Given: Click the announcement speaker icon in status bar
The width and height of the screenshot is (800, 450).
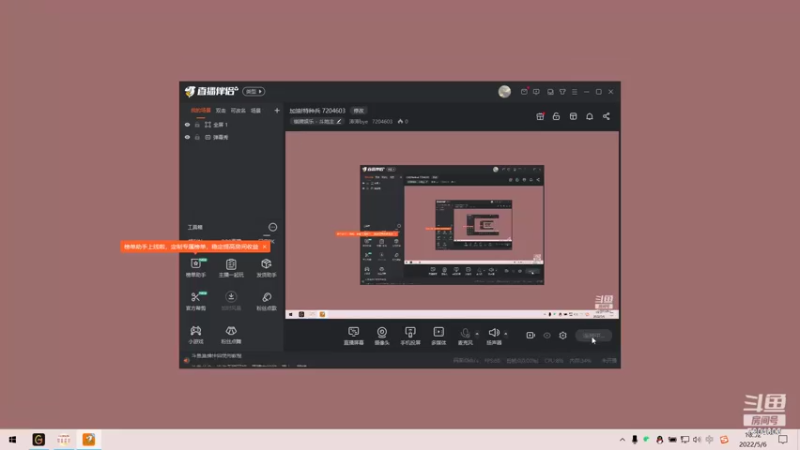Looking at the screenshot, I should pos(187,360).
